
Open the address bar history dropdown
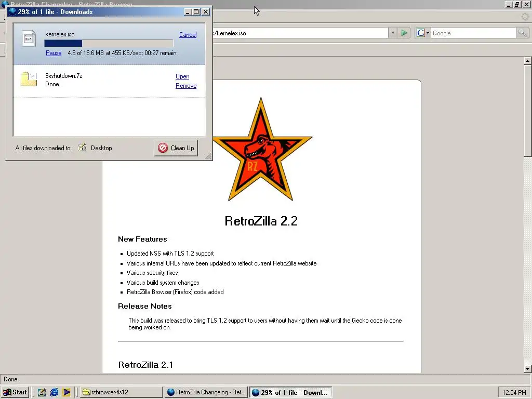coord(393,33)
